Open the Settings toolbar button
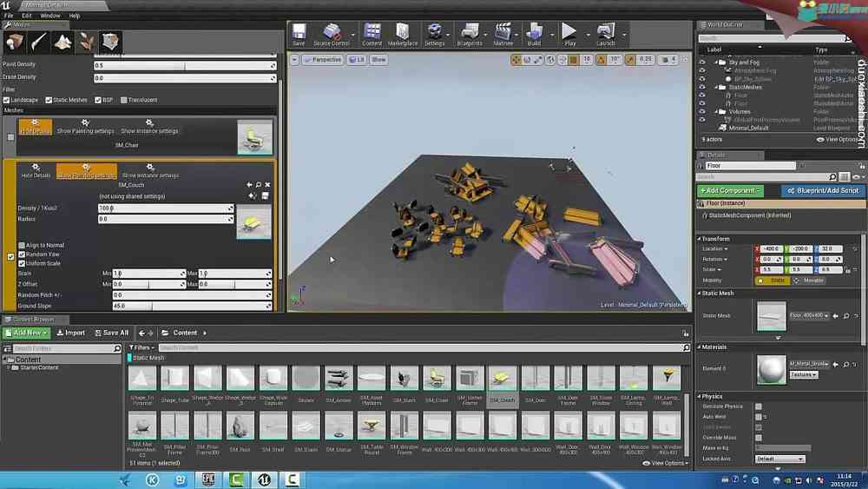 (x=435, y=35)
